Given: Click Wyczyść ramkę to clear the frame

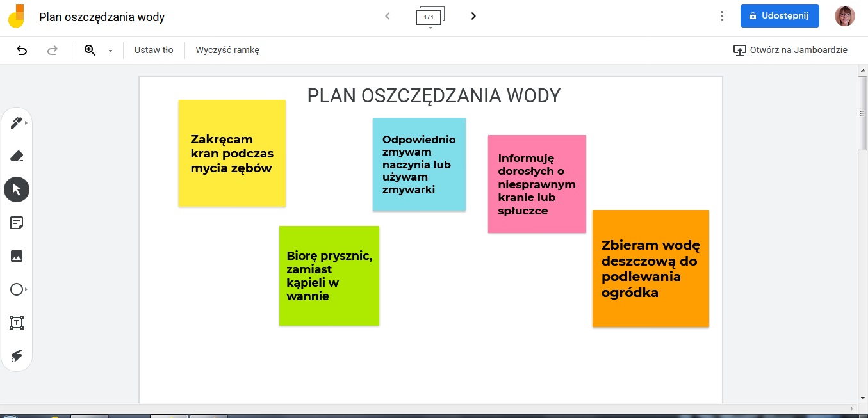Looking at the screenshot, I should coord(227,50).
